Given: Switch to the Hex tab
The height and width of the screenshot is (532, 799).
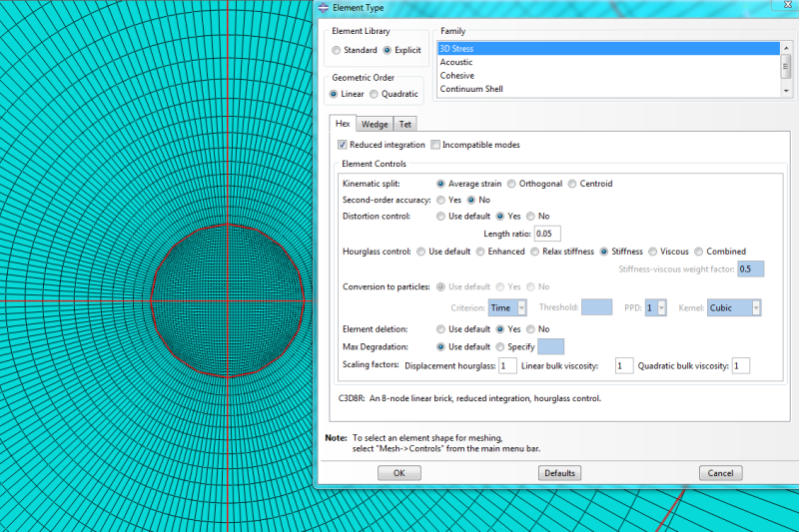Looking at the screenshot, I should coord(343,124).
